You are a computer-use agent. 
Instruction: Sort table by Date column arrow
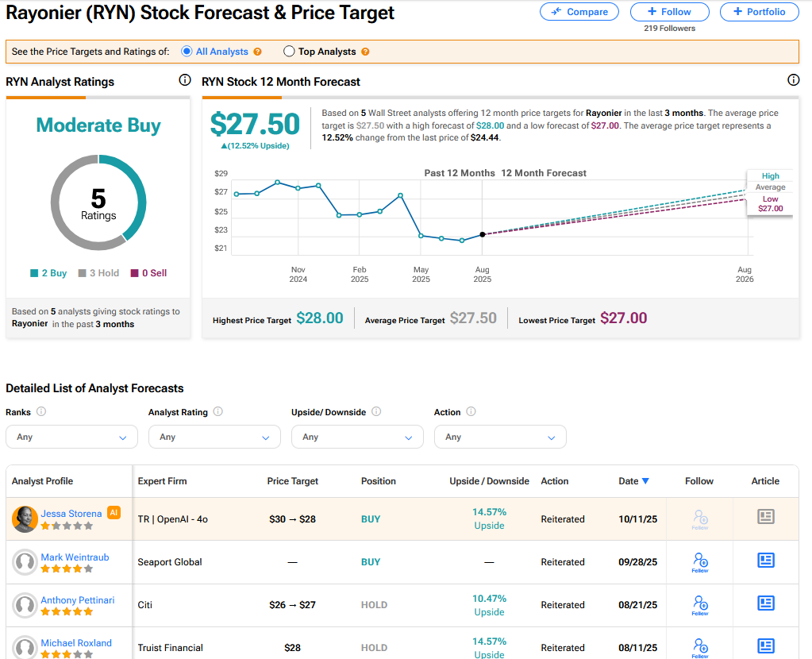645,481
